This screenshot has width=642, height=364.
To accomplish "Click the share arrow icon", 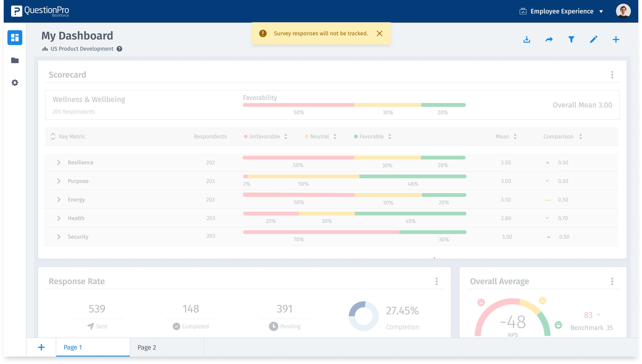I will [x=549, y=39].
